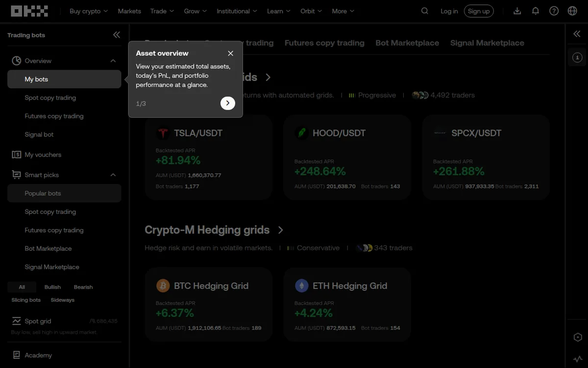588x368 pixels.
Task: Select the All filter chip
Action: pyautogui.click(x=22, y=287)
